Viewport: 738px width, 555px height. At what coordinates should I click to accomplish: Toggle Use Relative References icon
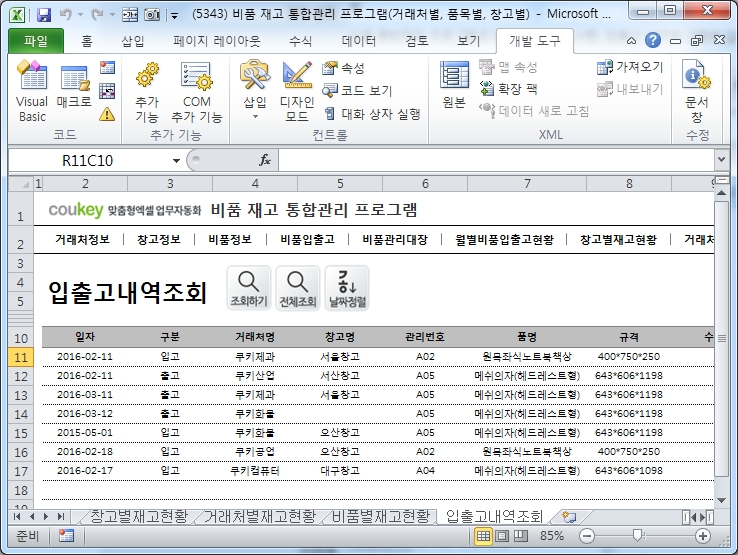(107, 91)
